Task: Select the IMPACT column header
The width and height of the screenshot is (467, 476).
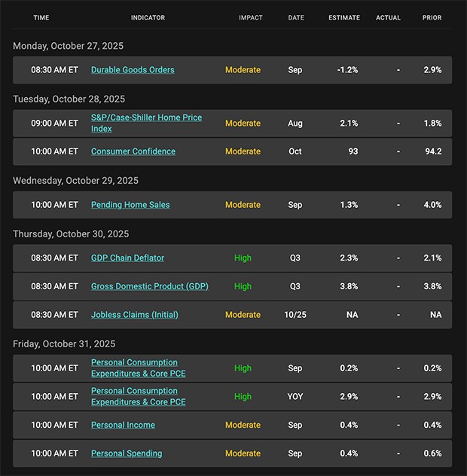Action: tap(251, 18)
